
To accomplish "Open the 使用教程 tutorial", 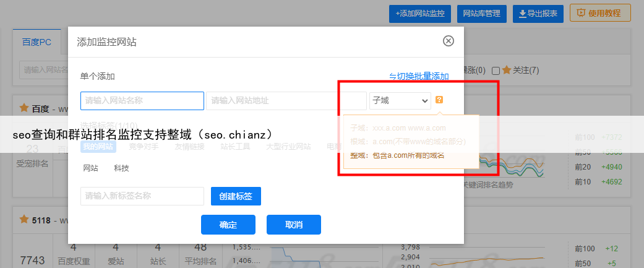I will (599, 13).
